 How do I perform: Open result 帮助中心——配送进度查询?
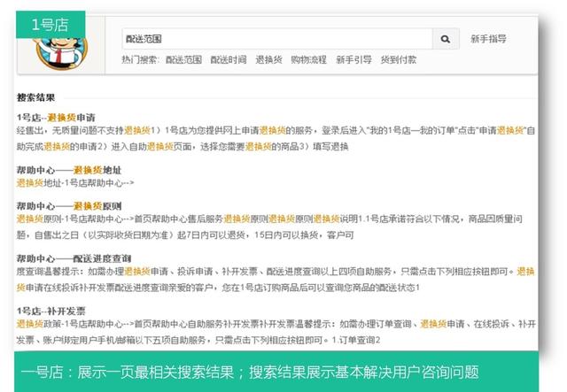[x=74, y=258]
